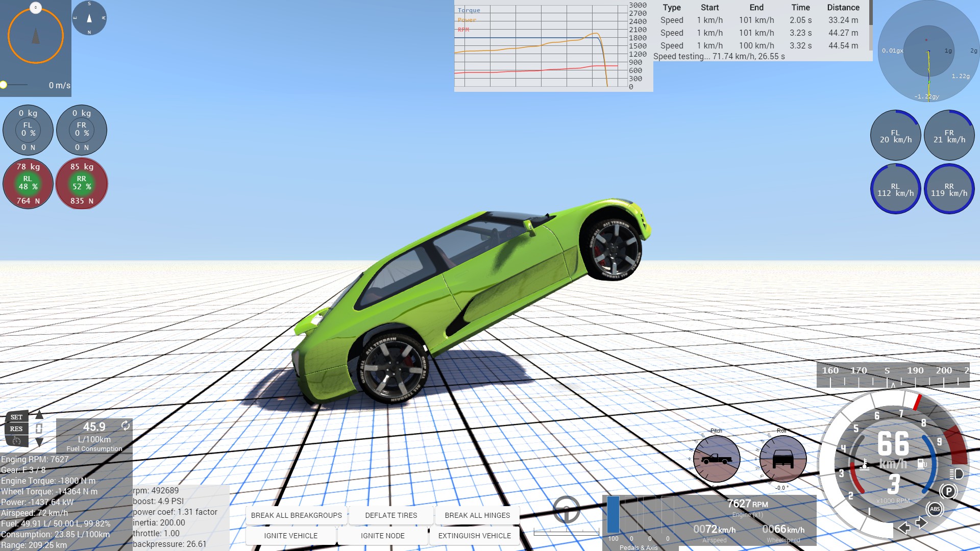This screenshot has width=980, height=551.
Task: Click the G-force meter circle
Action: click(928, 51)
